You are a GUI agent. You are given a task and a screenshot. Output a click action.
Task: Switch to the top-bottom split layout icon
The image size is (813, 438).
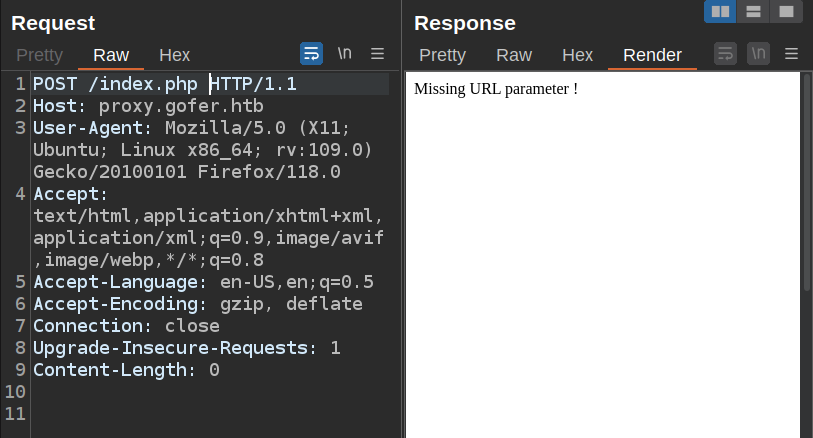point(753,12)
